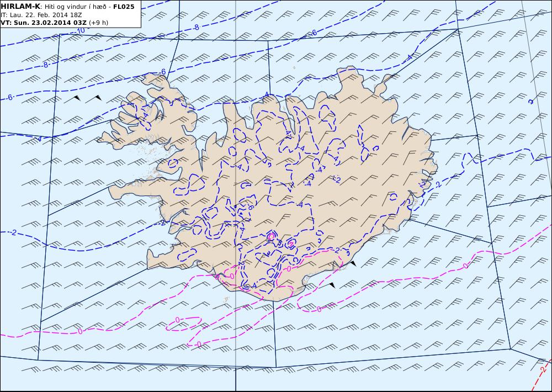Click the (+9 h) forecast offset text

click(99, 23)
